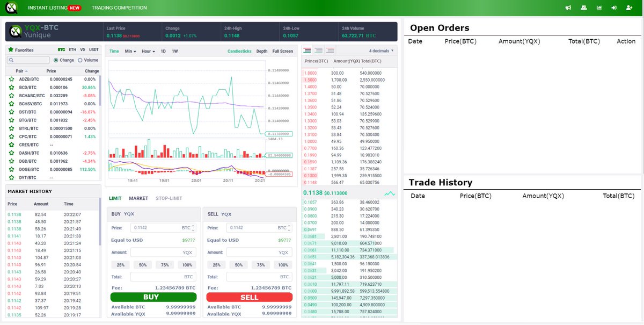Show sell-orders-only order book view
Image resolution: width=644 pixels, height=325 pixels.
331,50
